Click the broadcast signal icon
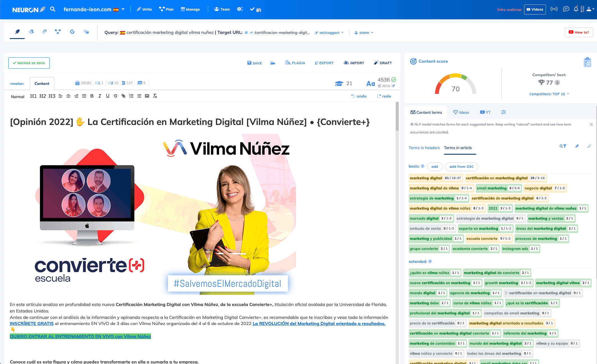This screenshot has width=597, height=364. coord(554,9)
